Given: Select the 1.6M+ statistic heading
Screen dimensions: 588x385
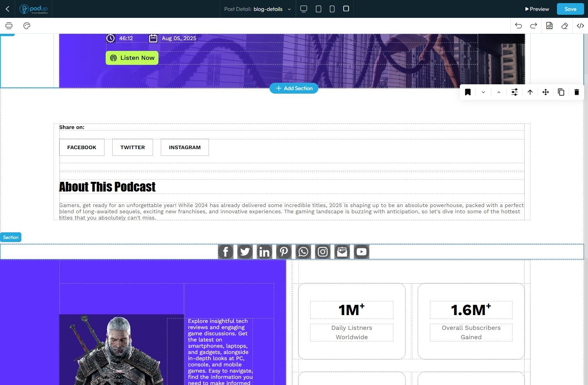Looking at the screenshot, I should click(471, 310).
